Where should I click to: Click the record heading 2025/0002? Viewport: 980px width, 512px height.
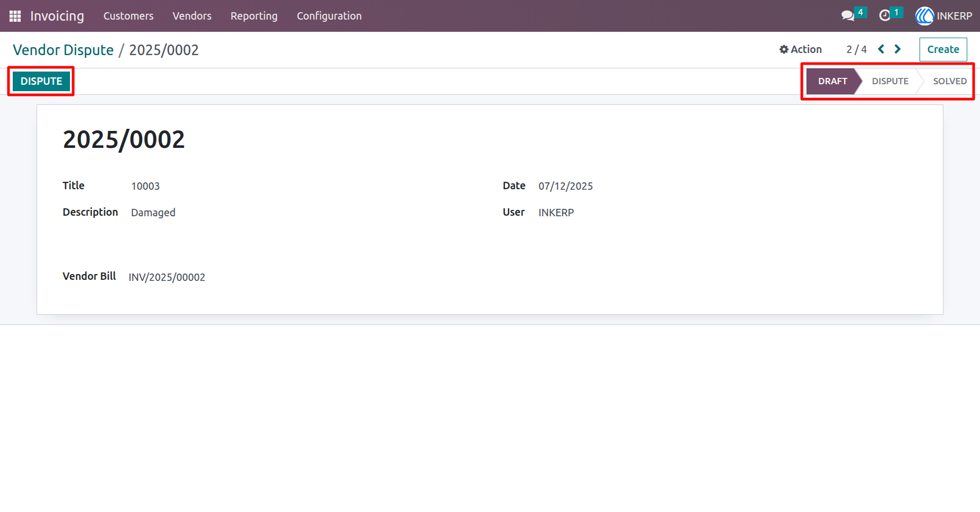click(124, 140)
